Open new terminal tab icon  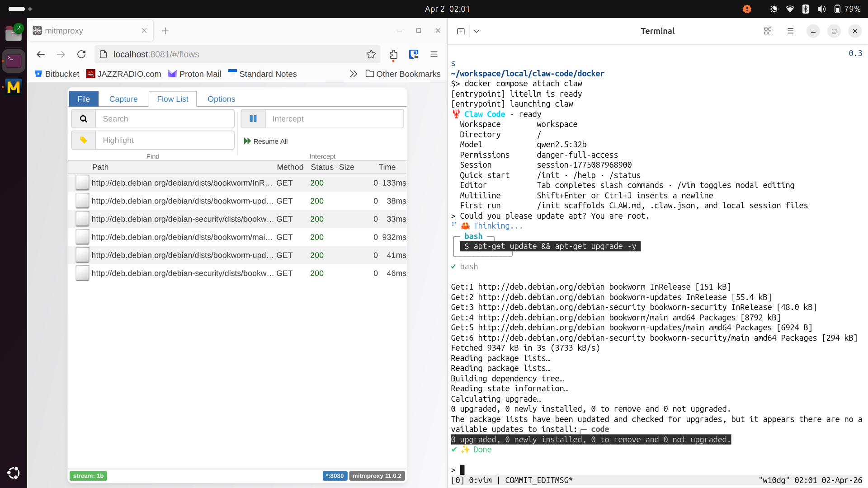[461, 31]
